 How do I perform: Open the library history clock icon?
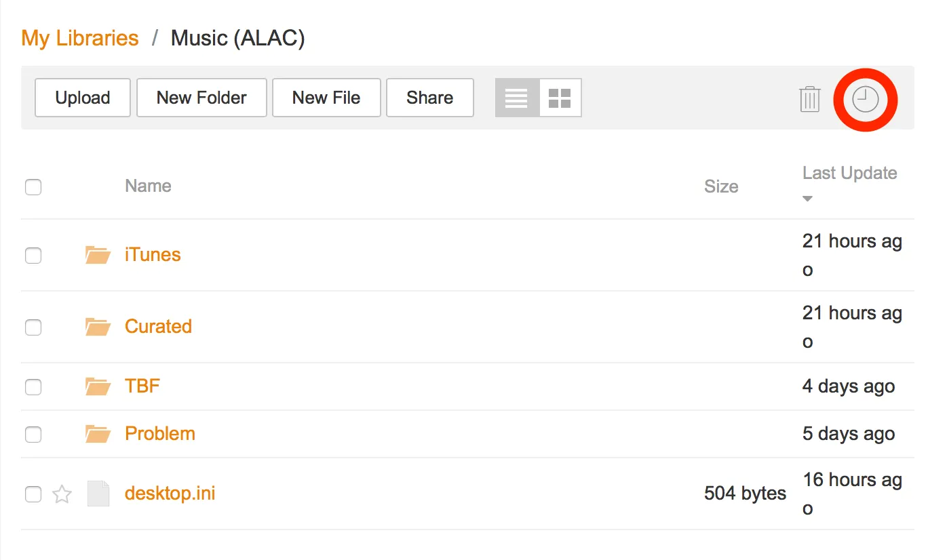(865, 100)
